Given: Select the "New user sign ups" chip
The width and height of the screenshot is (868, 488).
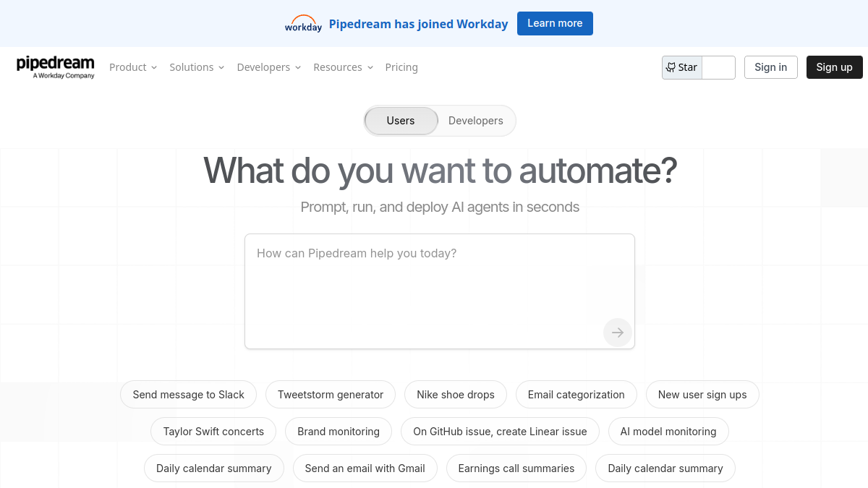Looking at the screenshot, I should (x=702, y=395).
